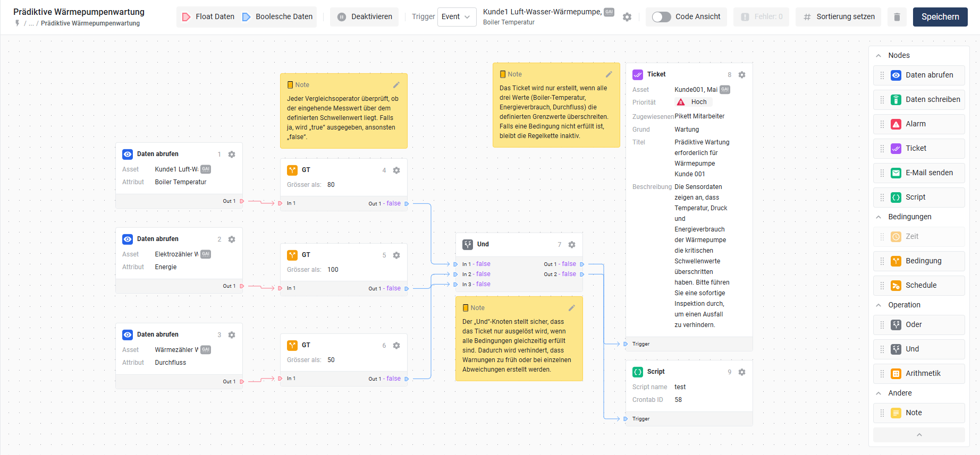
Task: Choose the Arithmetik operation node
Action: (x=918, y=374)
